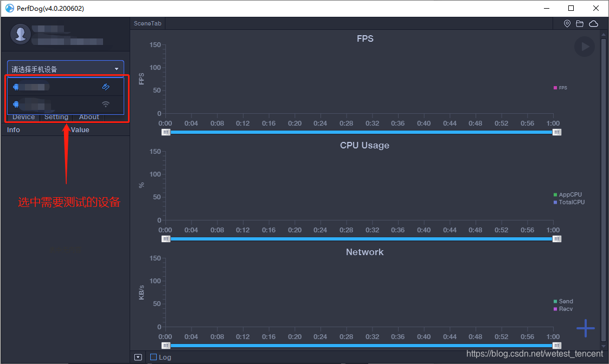The height and width of the screenshot is (364, 609).
Task: Toggle the Send legend entry
Action: (x=563, y=301)
